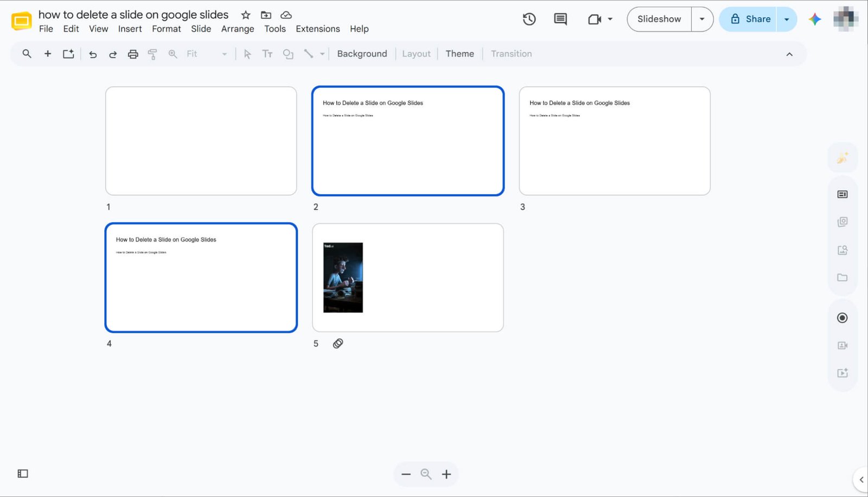Select slide 3 thumbnail

(615, 141)
